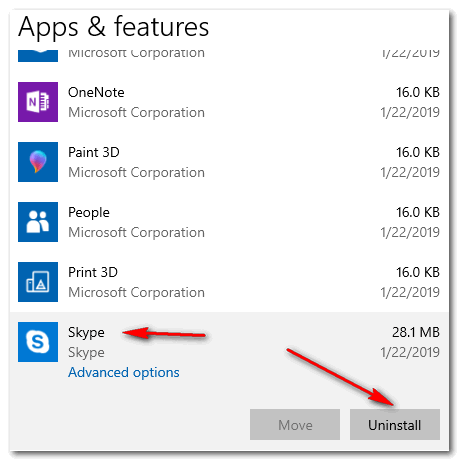Click the Print 3D app icon
This screenshot has width=460, height=462.
38,282
